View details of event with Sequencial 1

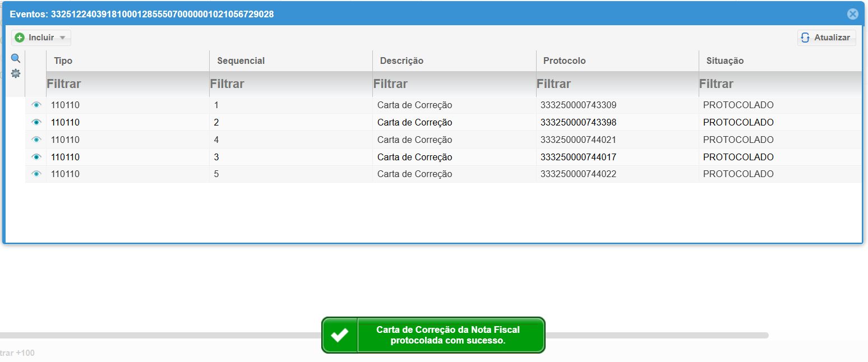click(36, 105)
